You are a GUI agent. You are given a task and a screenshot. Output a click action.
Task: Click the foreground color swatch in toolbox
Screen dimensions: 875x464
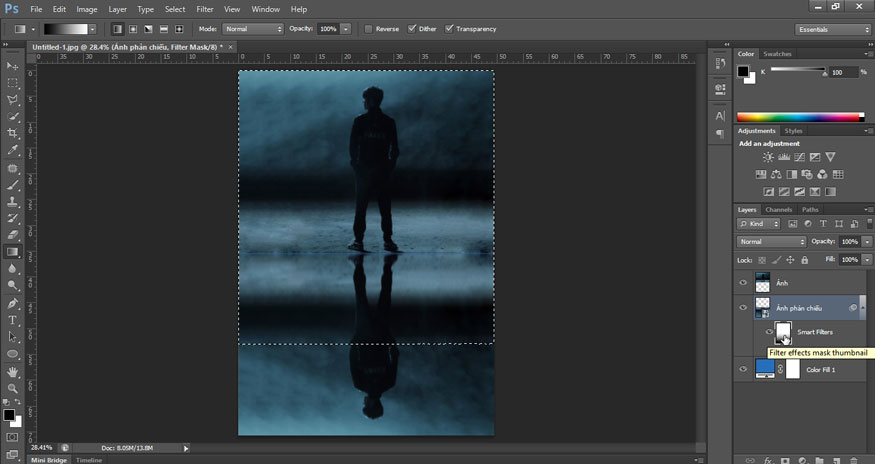[9, 415]
